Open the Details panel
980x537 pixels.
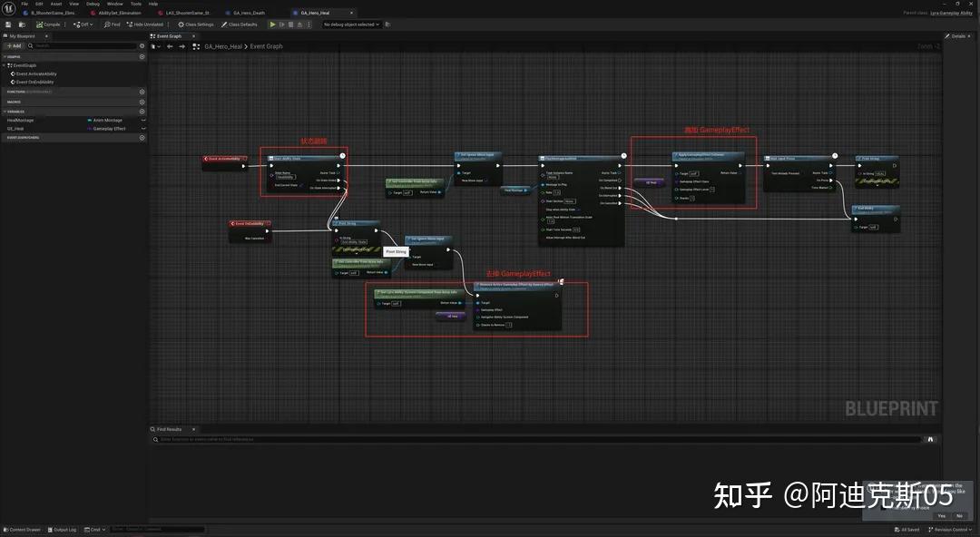pos(957,36)
